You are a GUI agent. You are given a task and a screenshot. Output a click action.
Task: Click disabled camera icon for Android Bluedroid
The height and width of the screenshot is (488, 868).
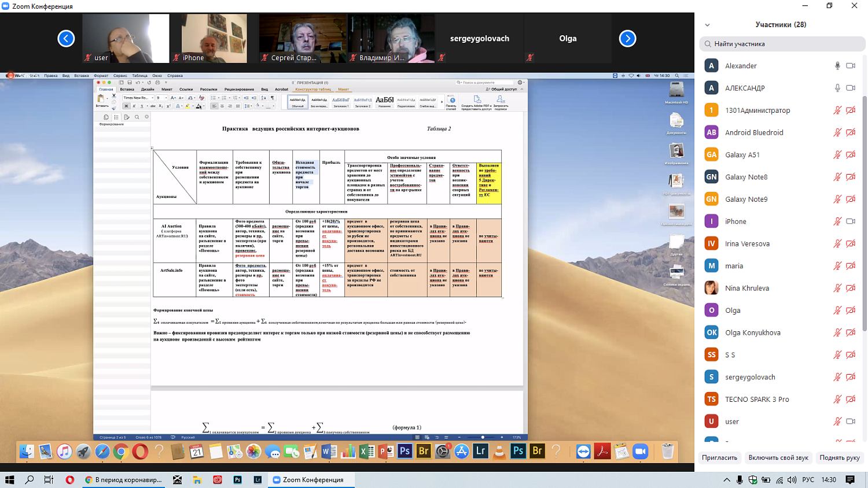851,132
